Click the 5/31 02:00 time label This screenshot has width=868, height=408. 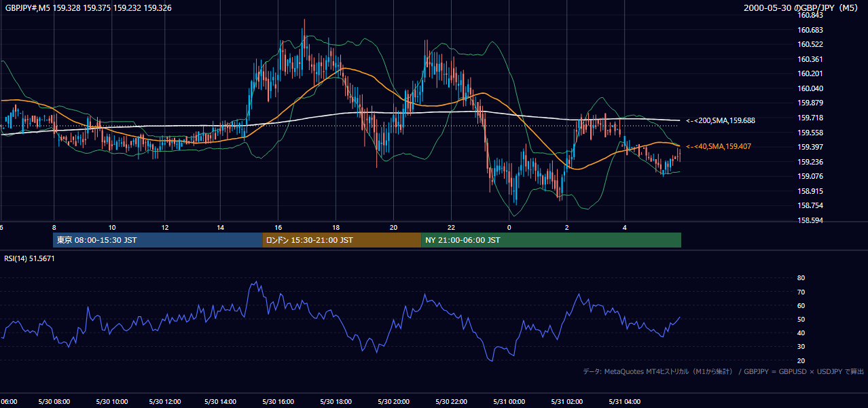566,402
